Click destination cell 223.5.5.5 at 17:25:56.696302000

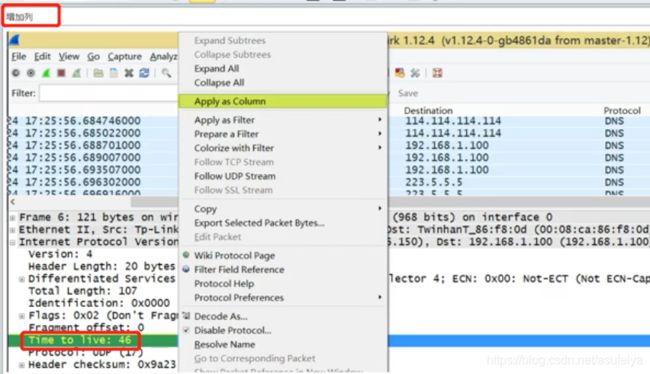click(x=434, y=182)
